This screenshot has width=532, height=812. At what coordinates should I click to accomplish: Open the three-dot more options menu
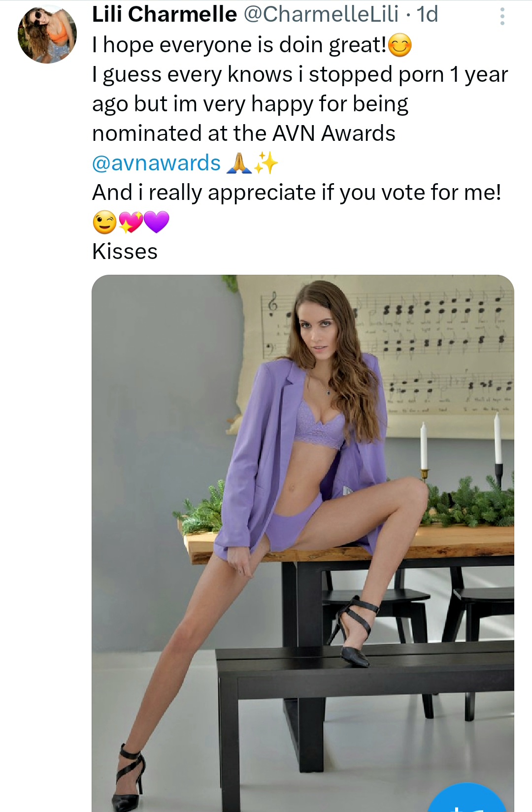click(502, 16)
